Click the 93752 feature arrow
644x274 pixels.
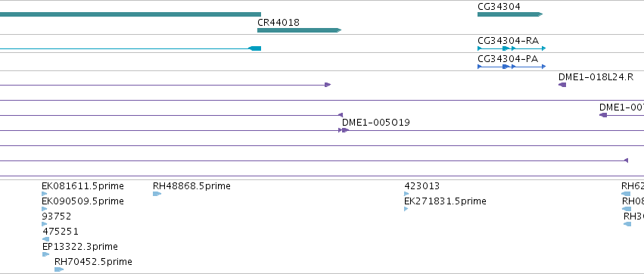45,224
